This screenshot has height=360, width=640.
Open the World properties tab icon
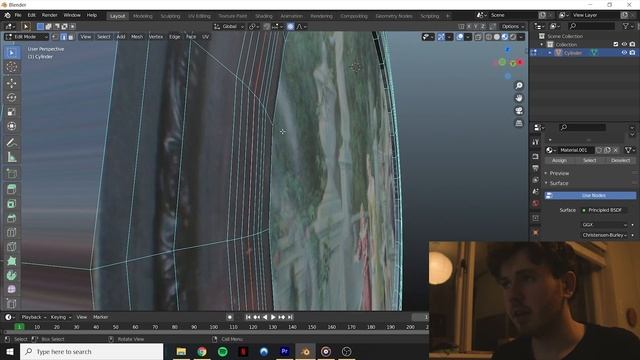click(536, 203)
